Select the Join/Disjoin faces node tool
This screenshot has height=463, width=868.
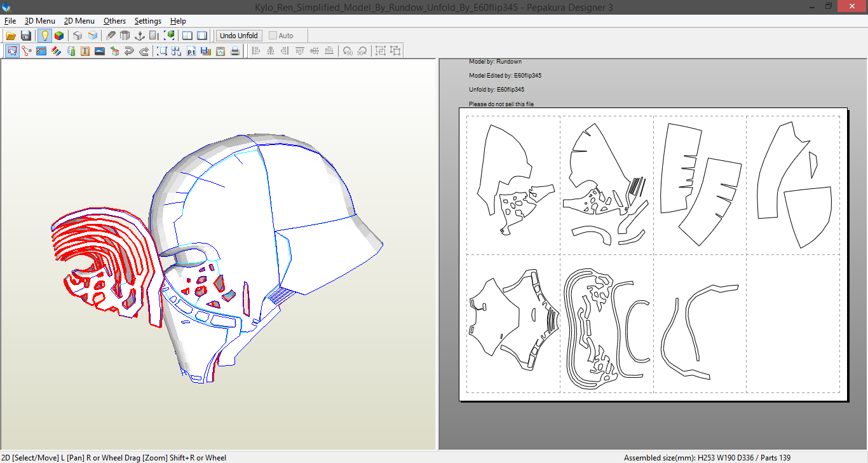(27, 51)
